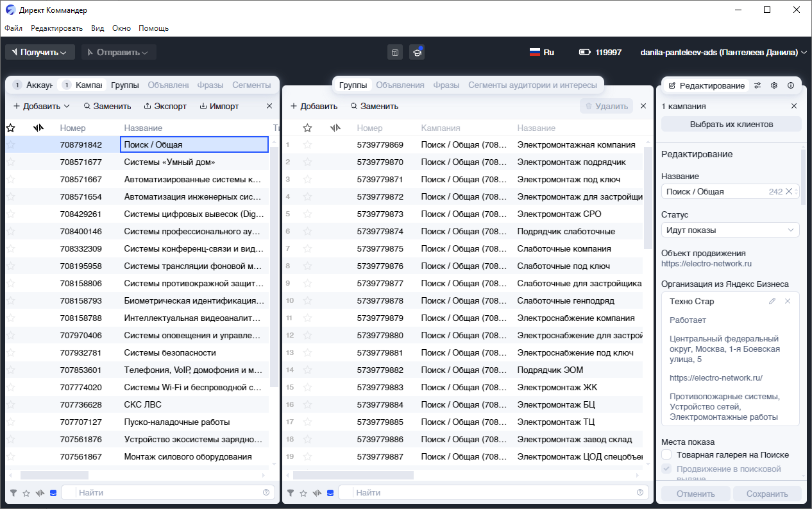Open the Окно menu
Screen dimensions: 812x509
tap(121, 28)
